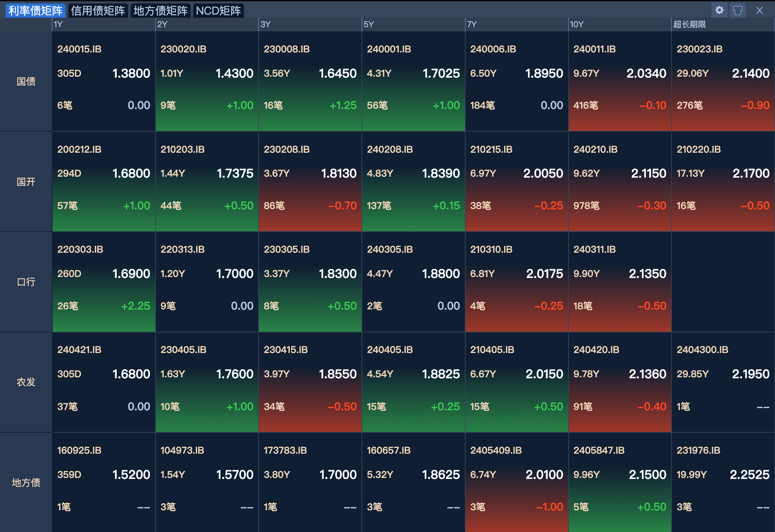Open the matrix settings gear icon
775x532 pixels.
pyautogui.click(x=719, y=10)
